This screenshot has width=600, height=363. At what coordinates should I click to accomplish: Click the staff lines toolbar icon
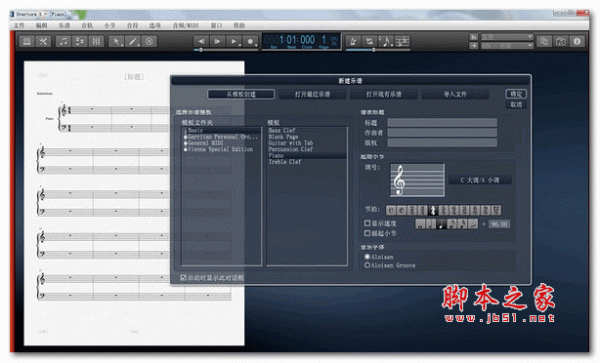[x=402, y=41]
